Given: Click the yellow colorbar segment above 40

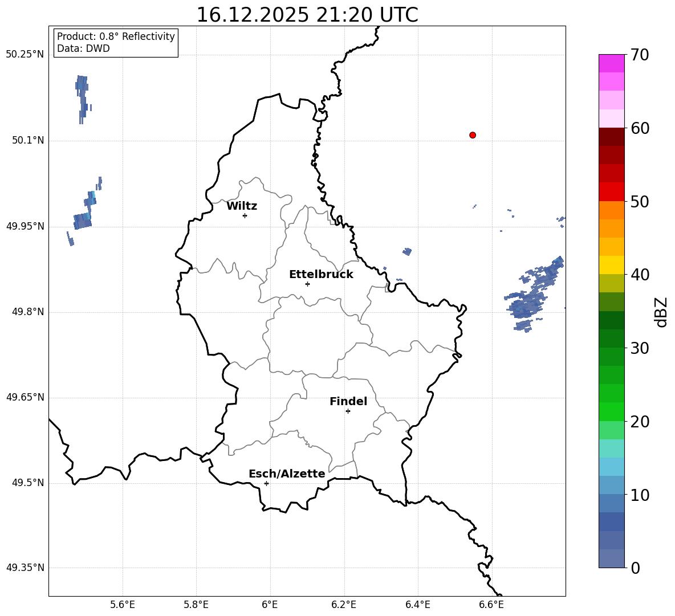Looking at the screenshot, I should (x=612, y=265).
